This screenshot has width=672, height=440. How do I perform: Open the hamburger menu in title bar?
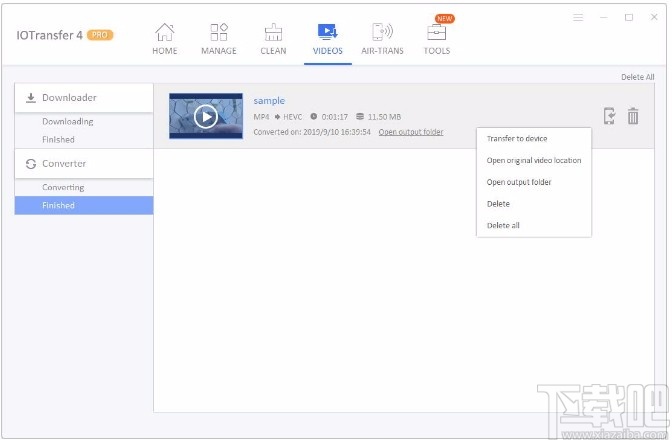coord(578,17)
